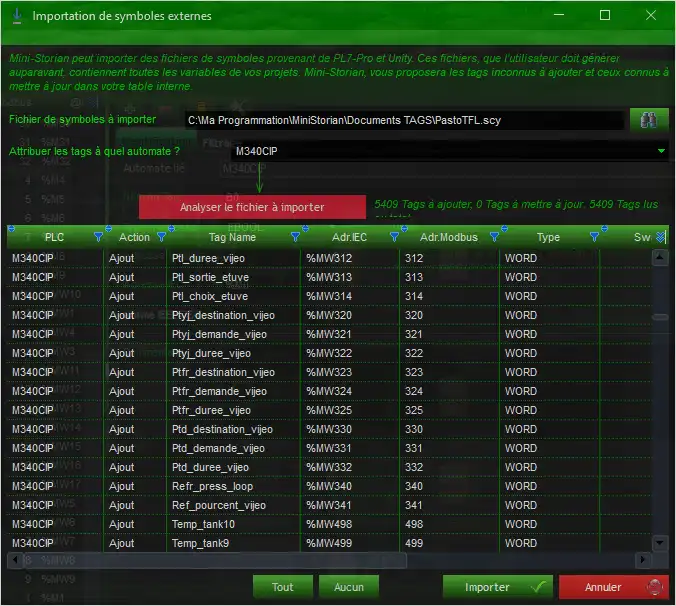676x606 pixels.
Task: Select the Ptyj_demande_vijeo tag name
Action: (x=219, y=334)
